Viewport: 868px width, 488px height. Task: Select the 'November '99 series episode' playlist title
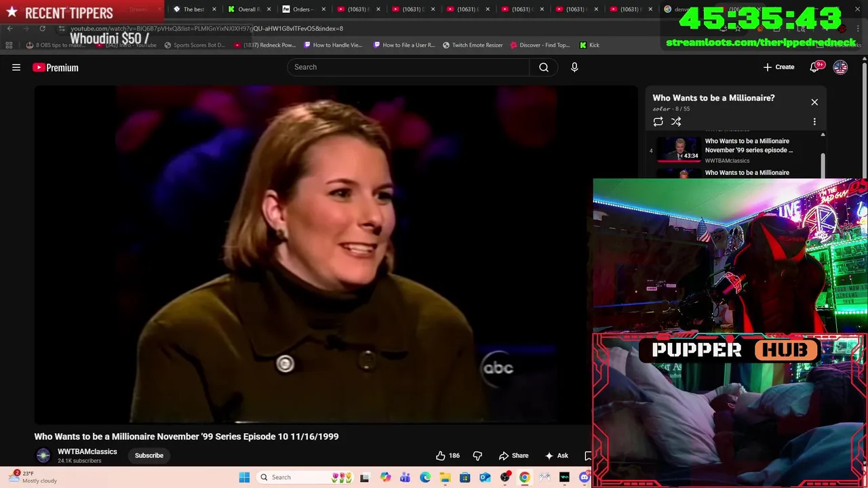click(x=749, y=146)
